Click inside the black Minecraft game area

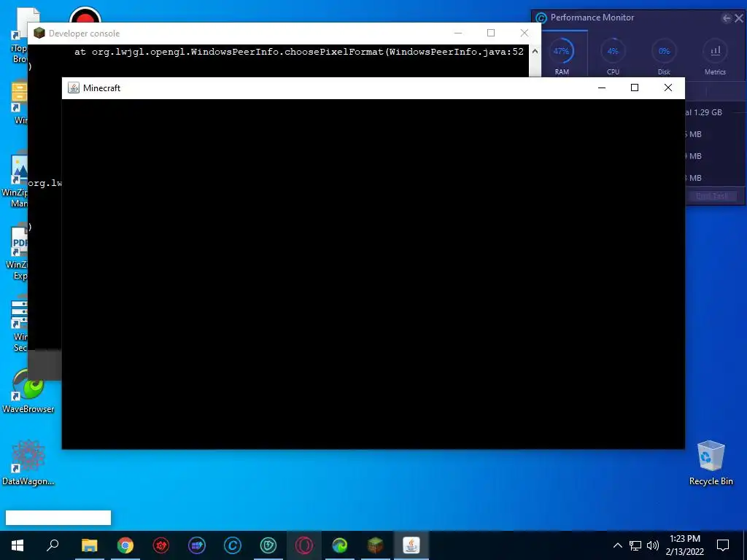point(373,274)
